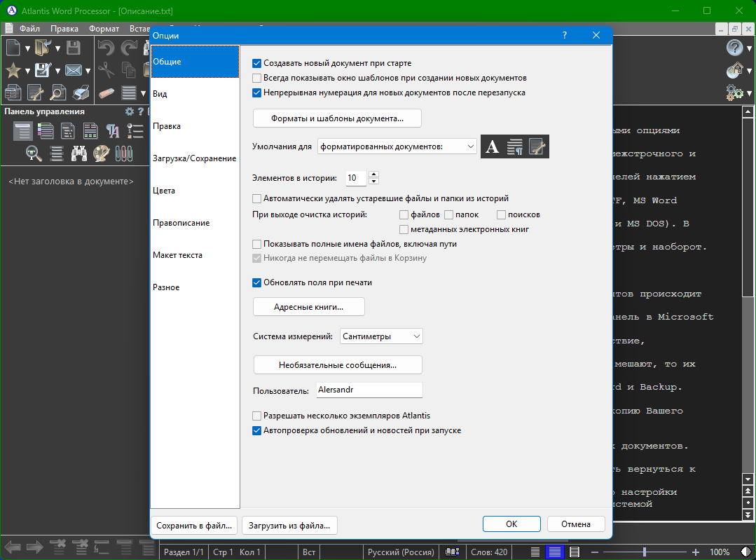The image size is (756, 560).
Task: Open the paperclips panel in control panel
Action: pyautogui.click(x=124, y=152)
